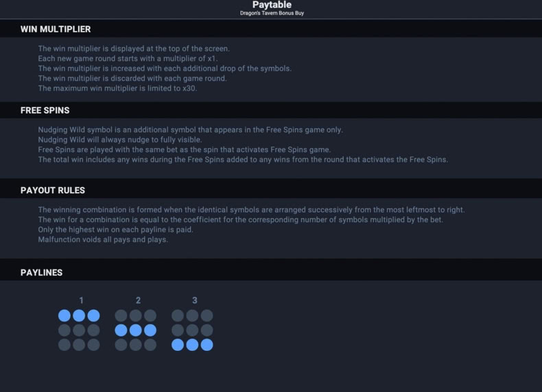Click the payline 1 grid diagram
Screen dimensions: 542x392
click(x=79, y=330)
